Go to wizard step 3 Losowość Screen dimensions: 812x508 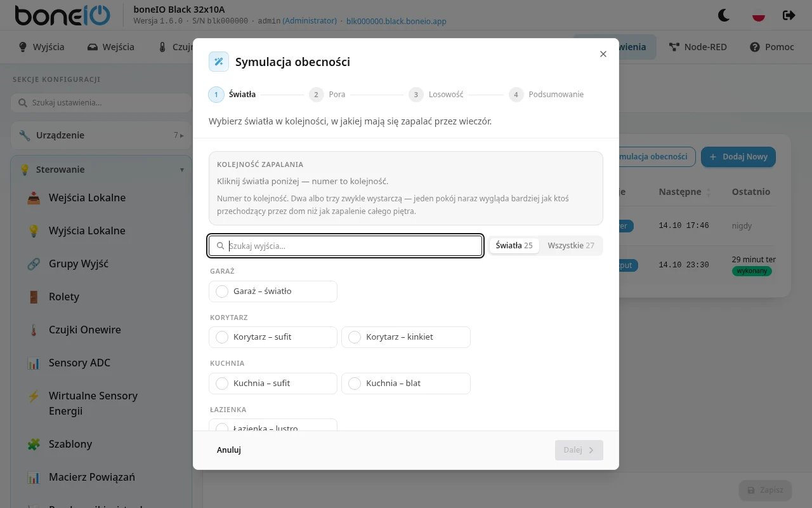436,95
